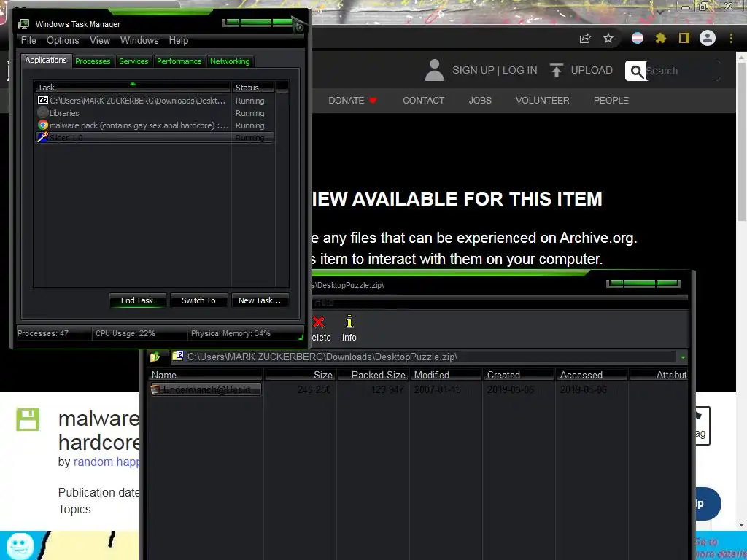Sort 7-Zip files by Modified column
The image size is (747, 560).
coord(446,375)
